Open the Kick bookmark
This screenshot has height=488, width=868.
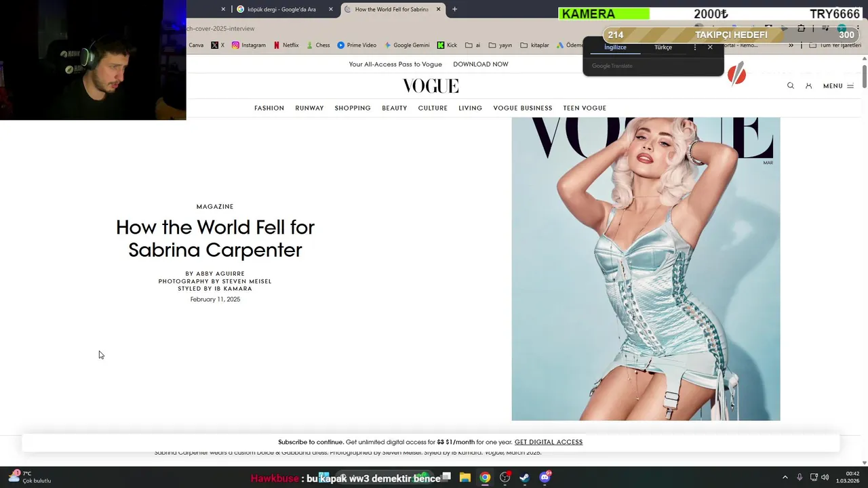[x=447, y=45]
